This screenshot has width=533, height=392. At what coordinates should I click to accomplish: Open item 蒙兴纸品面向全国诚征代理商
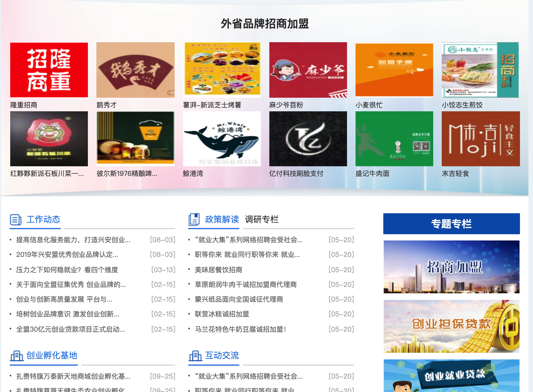[x=239, y=299]
